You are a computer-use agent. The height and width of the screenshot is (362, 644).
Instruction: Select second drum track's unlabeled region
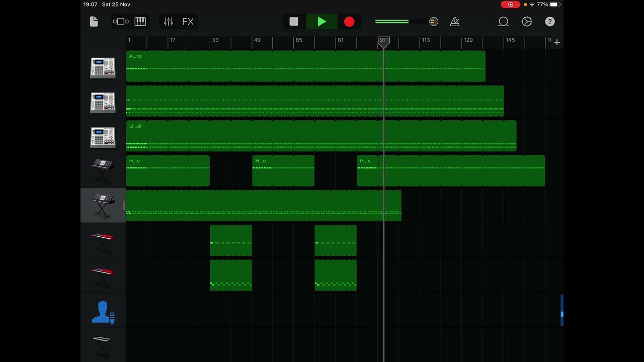click(314, 101)
